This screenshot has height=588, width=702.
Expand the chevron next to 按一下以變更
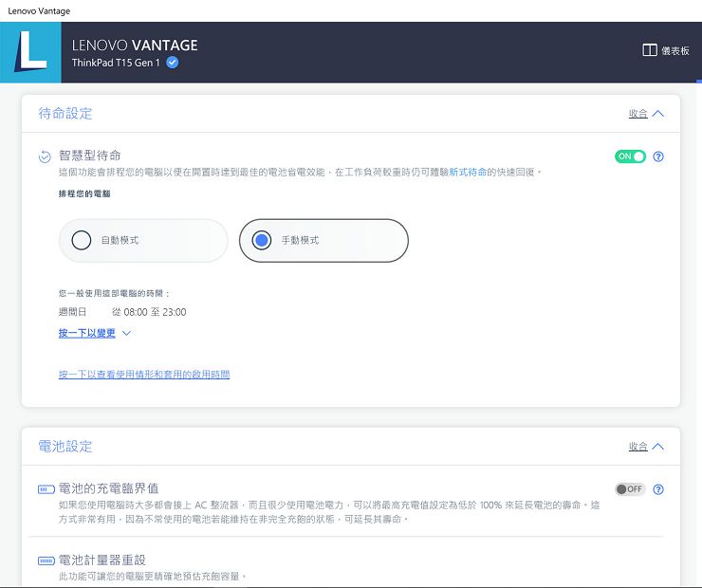coord(126,334)
